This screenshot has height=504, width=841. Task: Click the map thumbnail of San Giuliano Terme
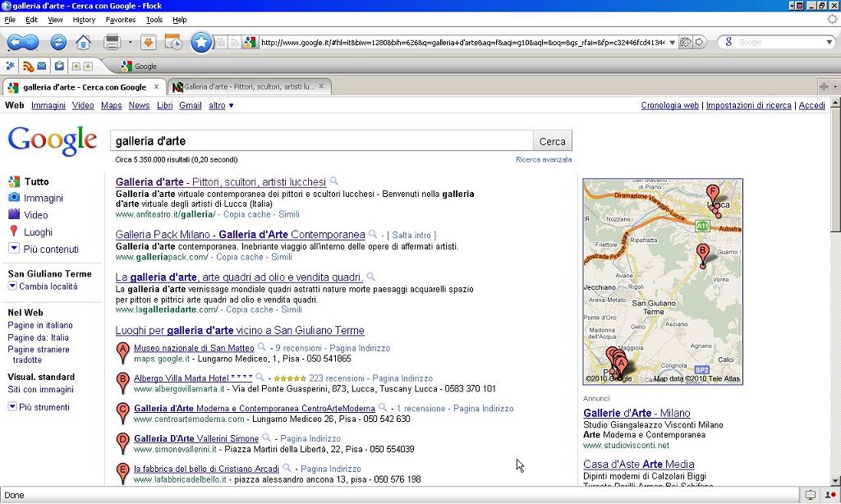[x=663, y=282]
